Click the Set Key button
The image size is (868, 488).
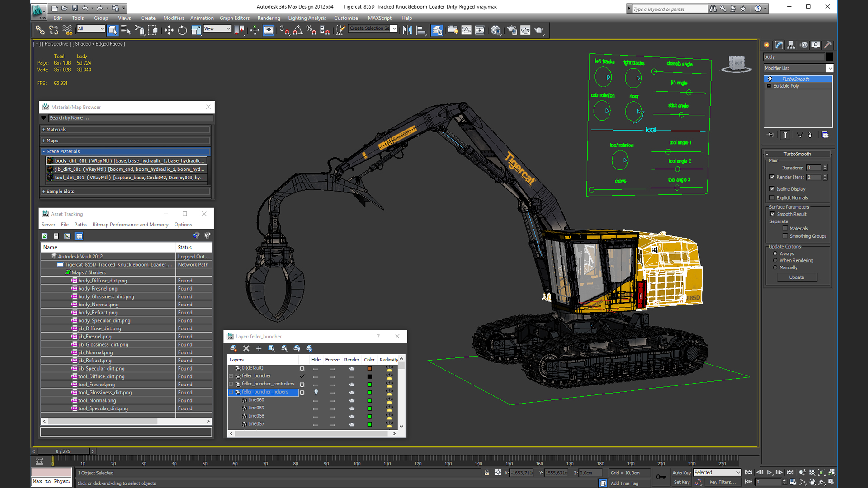(x=681, y=482)
